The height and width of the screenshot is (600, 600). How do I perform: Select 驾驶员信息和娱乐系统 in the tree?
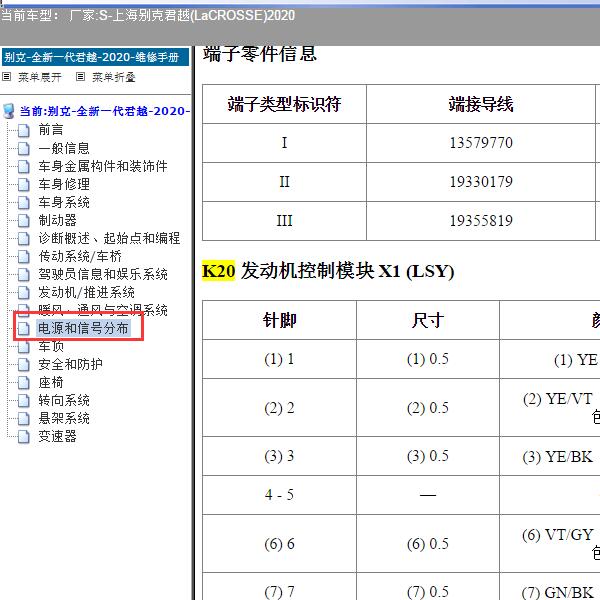[x=103, y=274]
